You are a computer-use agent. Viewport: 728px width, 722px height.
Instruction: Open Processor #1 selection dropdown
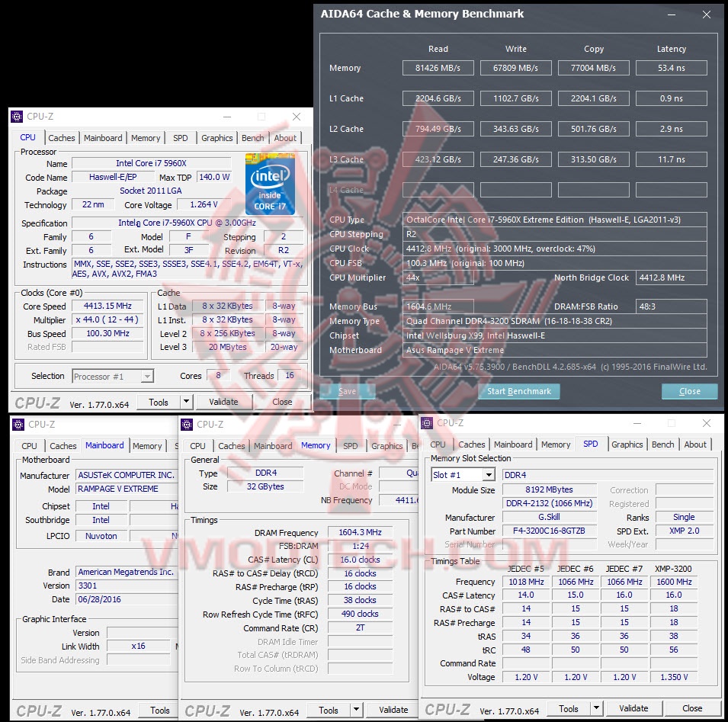[x=113, y=376]
